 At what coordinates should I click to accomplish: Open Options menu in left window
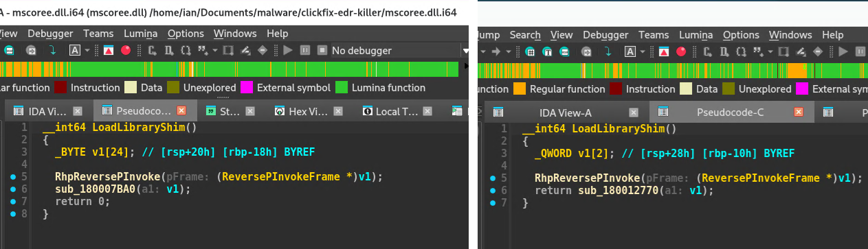(x=186, y=33)
